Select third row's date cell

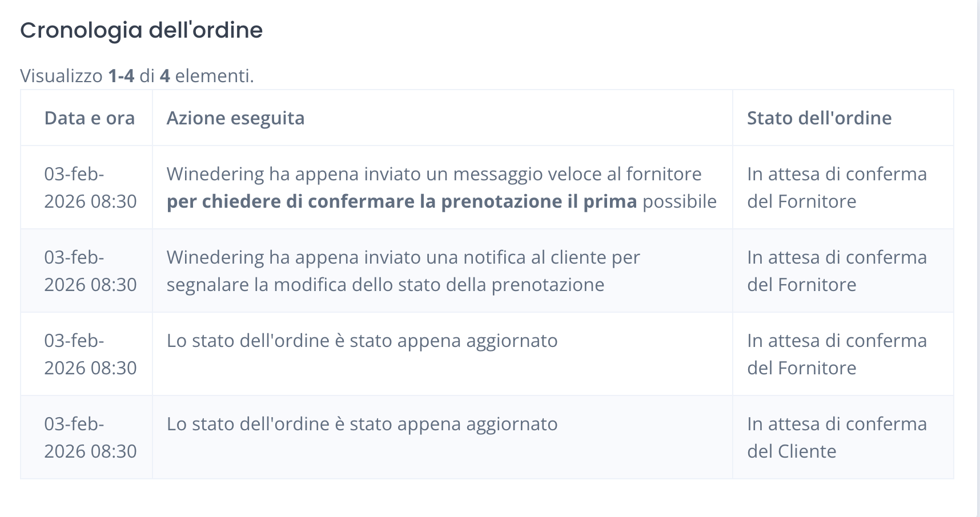[90, 354]
